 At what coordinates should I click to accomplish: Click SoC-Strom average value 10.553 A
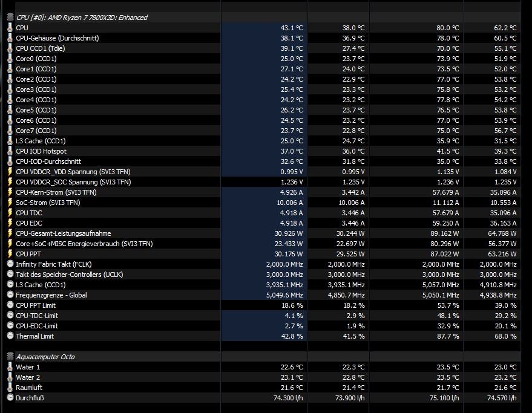[x=504, y=203]
